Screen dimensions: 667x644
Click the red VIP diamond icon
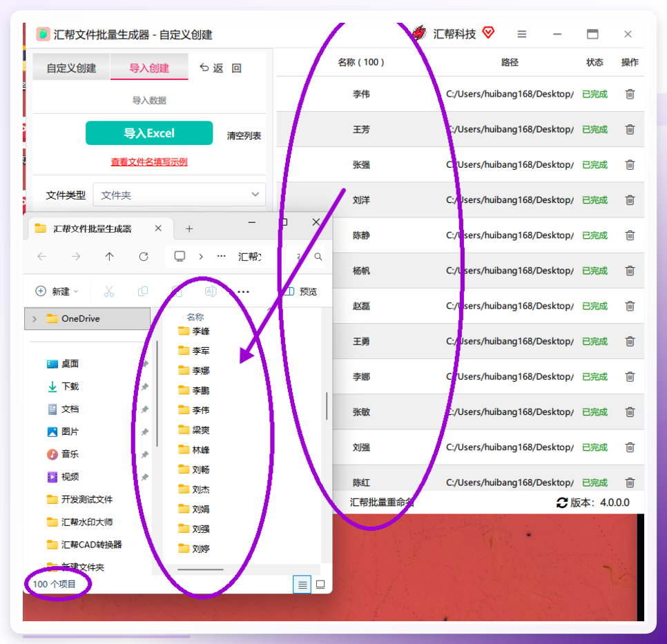point(488,32)
